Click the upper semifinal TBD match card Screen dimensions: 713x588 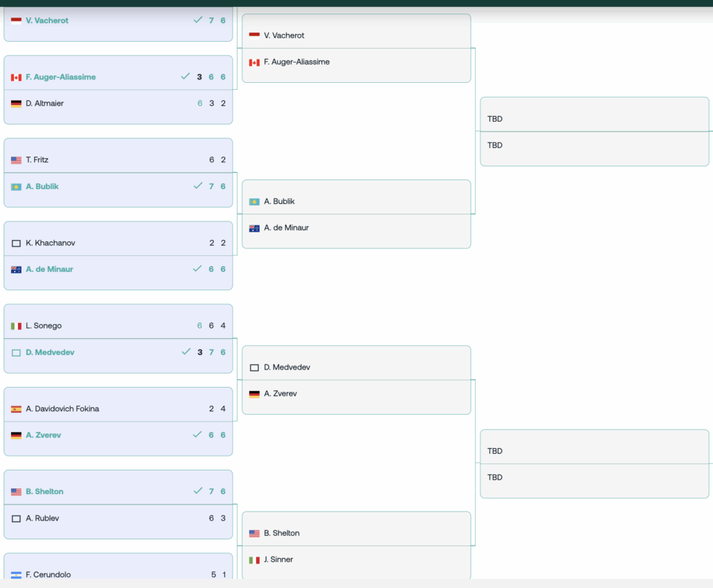[594, 132]
